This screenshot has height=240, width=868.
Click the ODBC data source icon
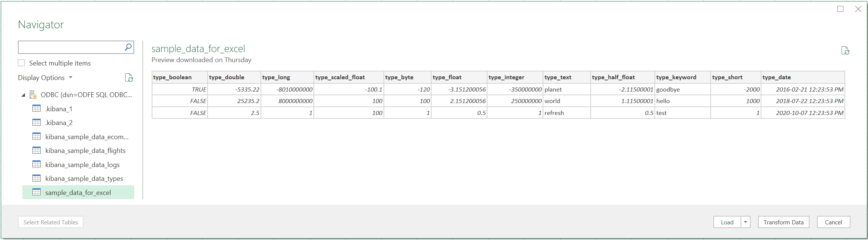(33, 95)
